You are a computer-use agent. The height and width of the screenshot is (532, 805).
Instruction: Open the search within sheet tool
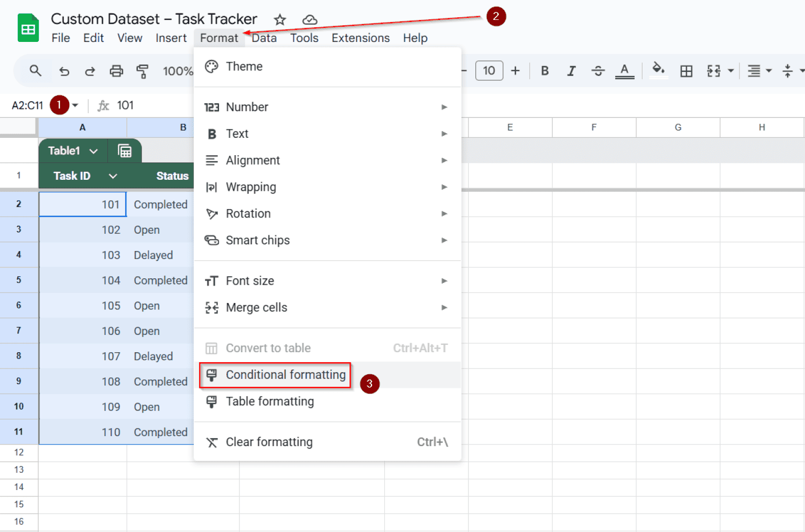[x=35, y=71]
